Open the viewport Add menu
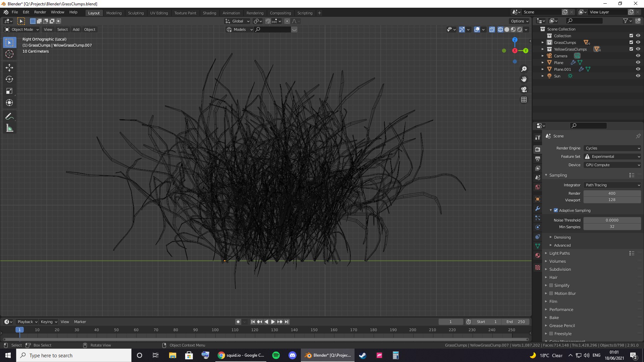The height and width of the screenshot is (362, 644). click(76, 29)
